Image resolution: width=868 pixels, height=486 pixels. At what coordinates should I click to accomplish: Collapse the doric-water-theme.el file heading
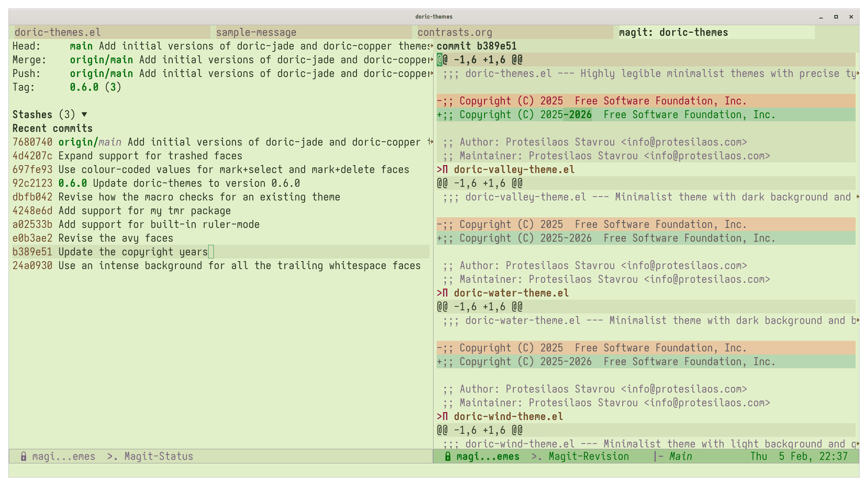[x=511, y=293]
